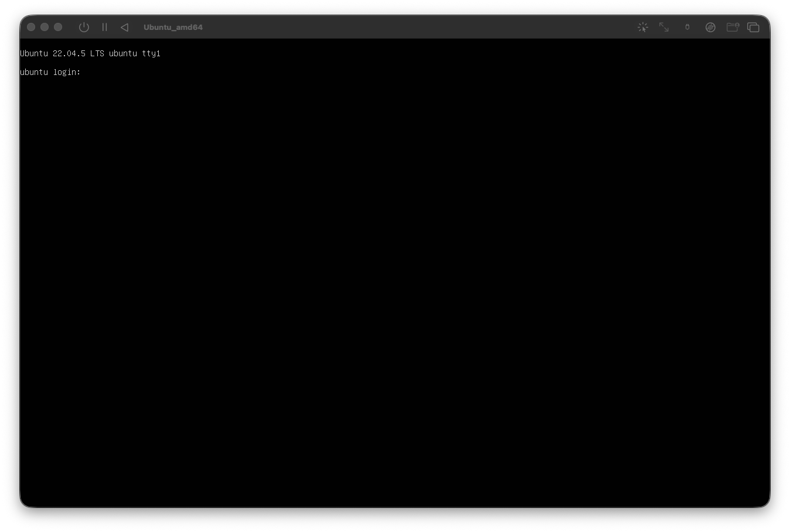Screen dimensions: 790x532
Task: Show all VM windows icon
Action: 754,27
